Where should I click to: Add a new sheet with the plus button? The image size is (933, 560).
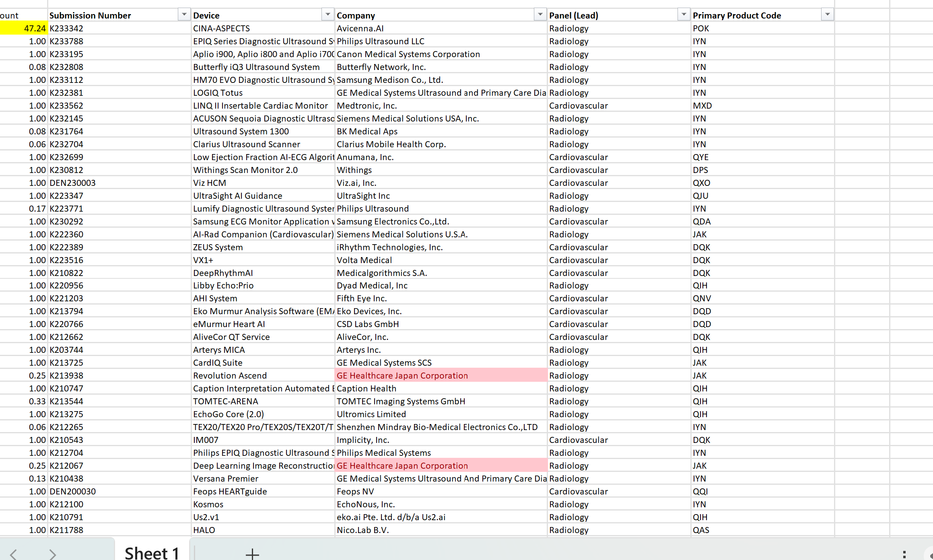(252, 554)
